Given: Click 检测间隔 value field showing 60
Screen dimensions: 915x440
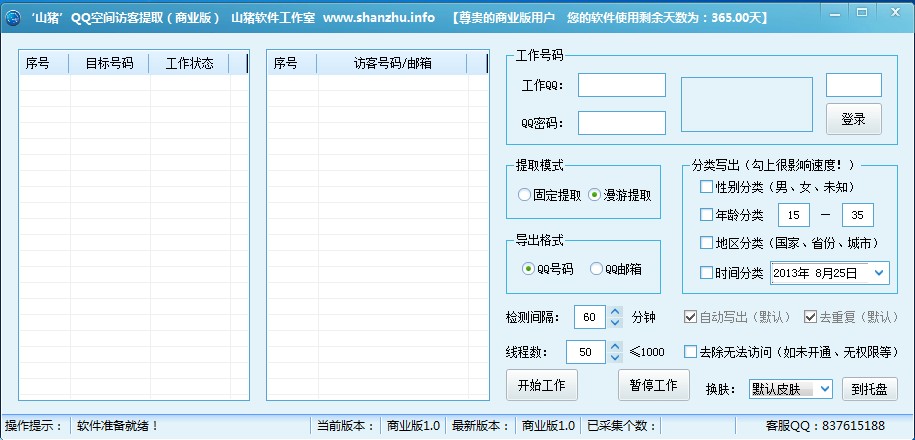Looking at the screenshot, I should click(x=590, y=317).
